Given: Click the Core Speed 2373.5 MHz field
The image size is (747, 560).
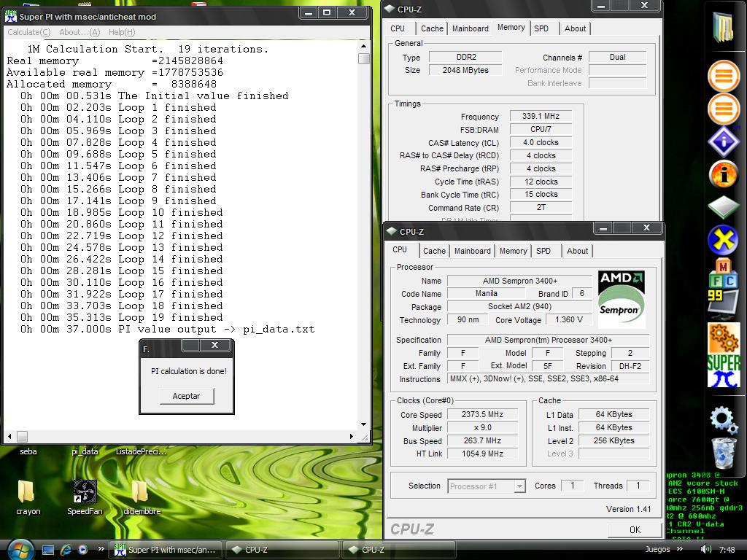Looking at the screenshot, I should 483,414.
